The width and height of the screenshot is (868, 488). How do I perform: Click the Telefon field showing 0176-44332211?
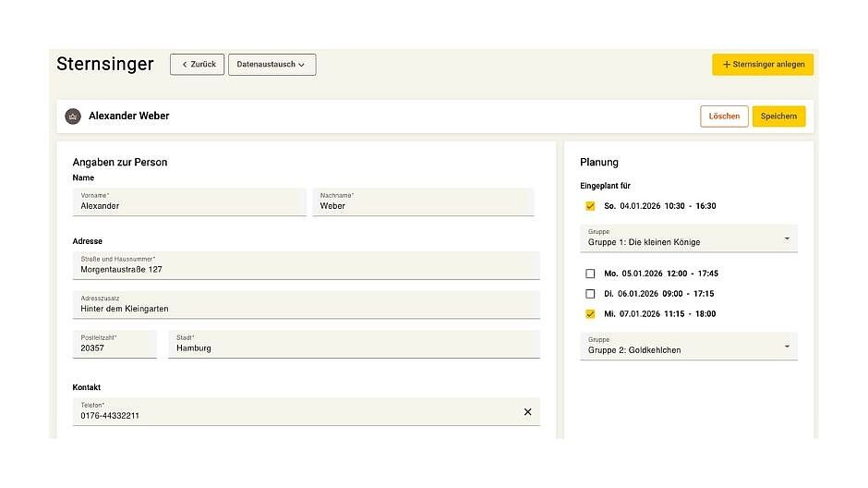tap(307, 411)
